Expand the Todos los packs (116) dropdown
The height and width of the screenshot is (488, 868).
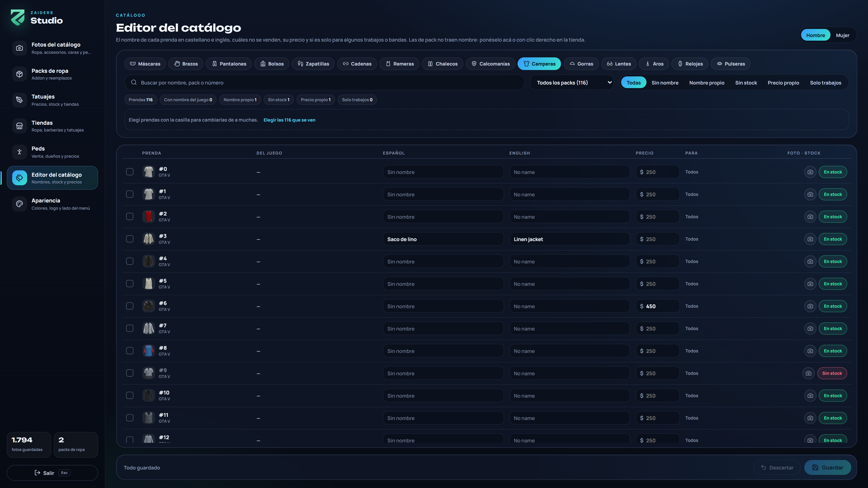click(572, 83)
